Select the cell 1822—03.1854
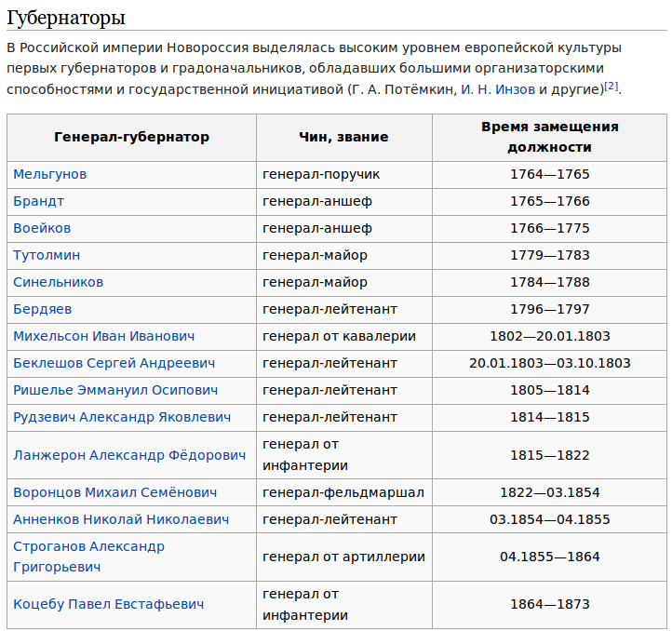Screen dimensions: 672x631 pyautogui.click(x=550, y=492)
